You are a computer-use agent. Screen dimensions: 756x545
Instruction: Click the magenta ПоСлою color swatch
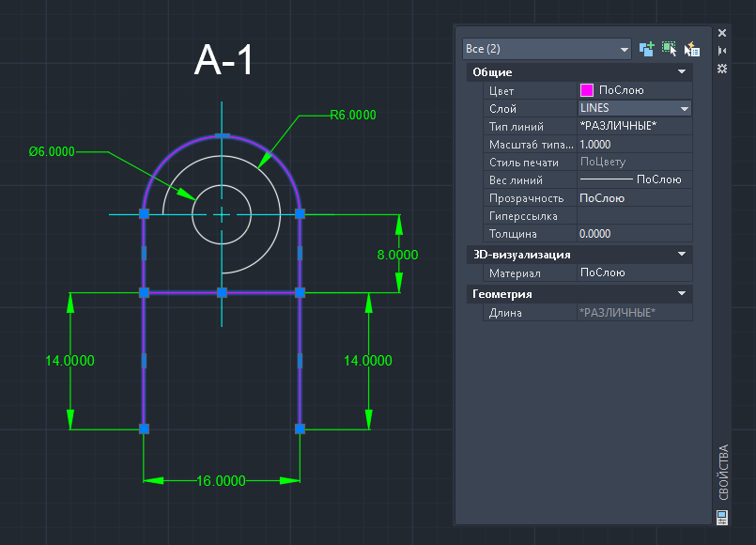[x=586, y=90]
